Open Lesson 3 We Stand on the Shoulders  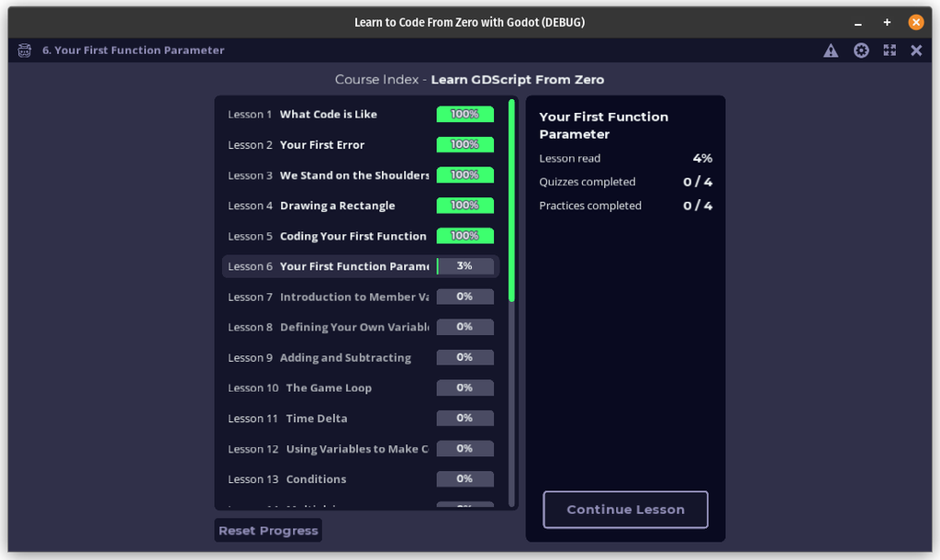(x=361, y=175)
